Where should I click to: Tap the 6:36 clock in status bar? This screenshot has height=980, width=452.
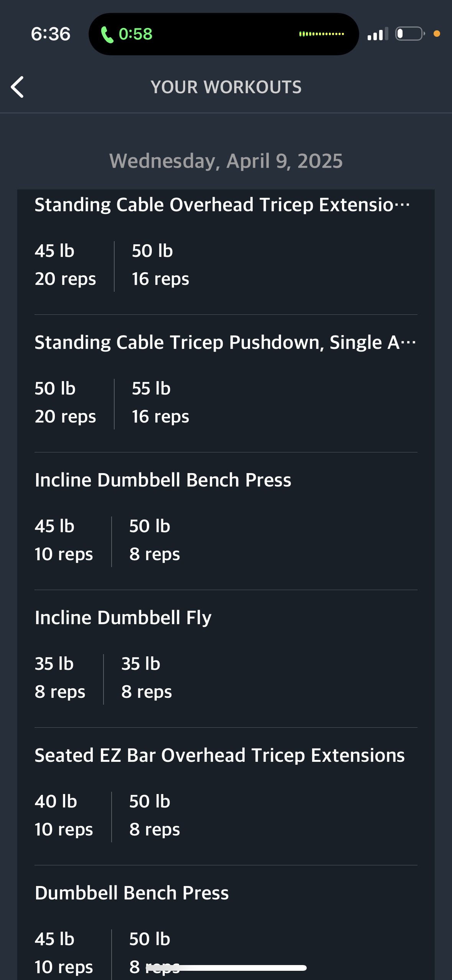pyautogui.click(x=51, y=34)
